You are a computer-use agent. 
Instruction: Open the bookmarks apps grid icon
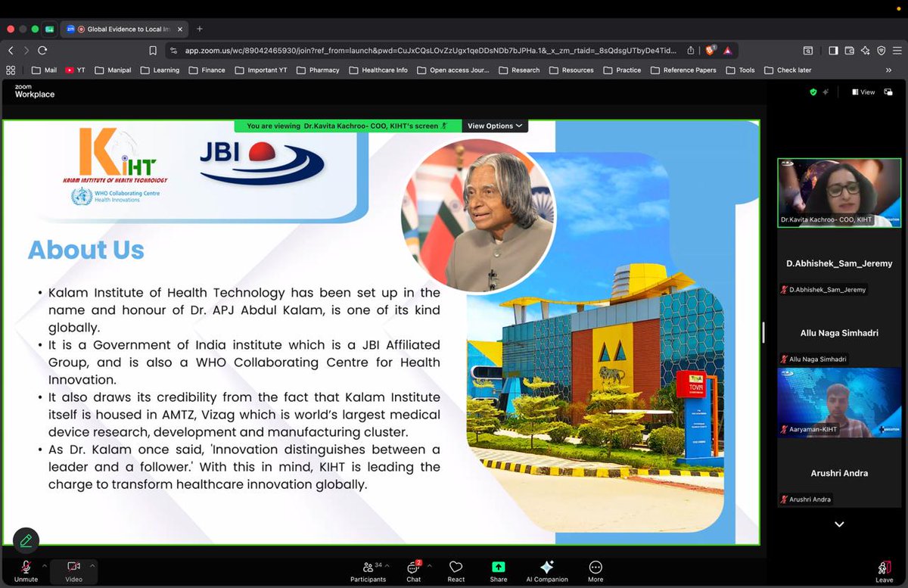11,70
